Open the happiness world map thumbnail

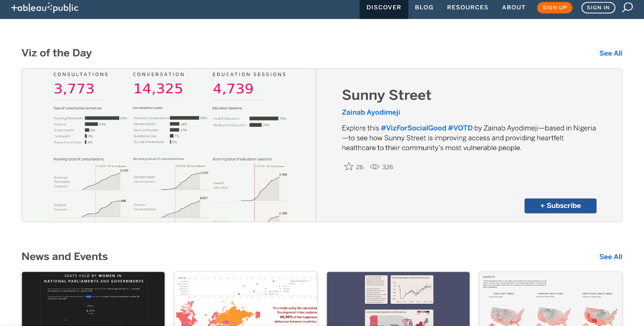point(246,299)
